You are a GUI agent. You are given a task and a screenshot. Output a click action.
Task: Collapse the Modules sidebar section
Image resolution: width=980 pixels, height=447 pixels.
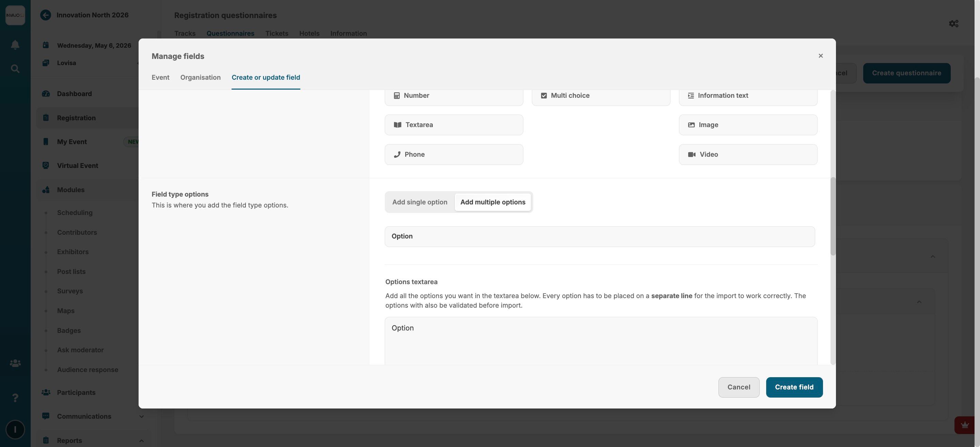coord(71,190)
